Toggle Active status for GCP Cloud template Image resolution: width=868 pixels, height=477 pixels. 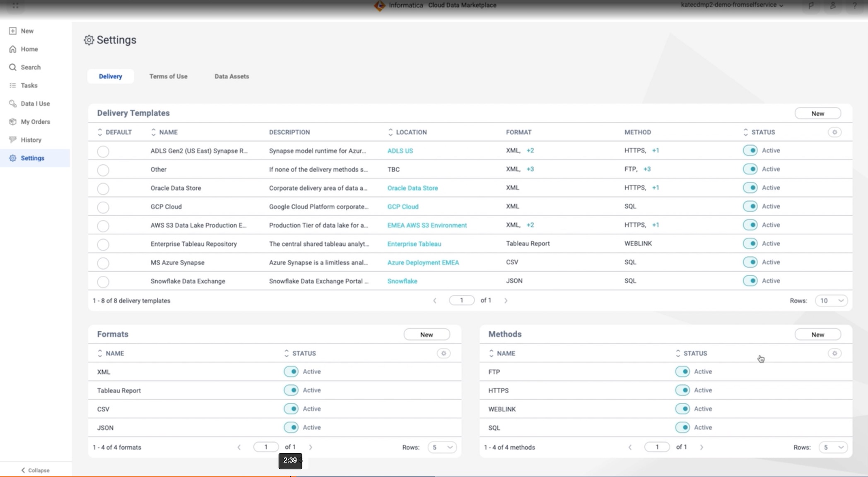[750, 207]
